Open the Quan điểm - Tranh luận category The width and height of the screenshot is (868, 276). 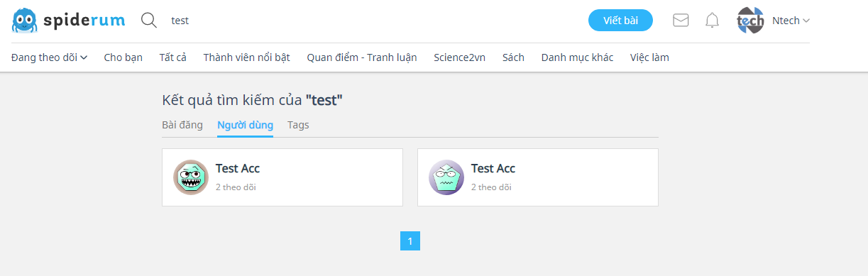click(362, 57)
